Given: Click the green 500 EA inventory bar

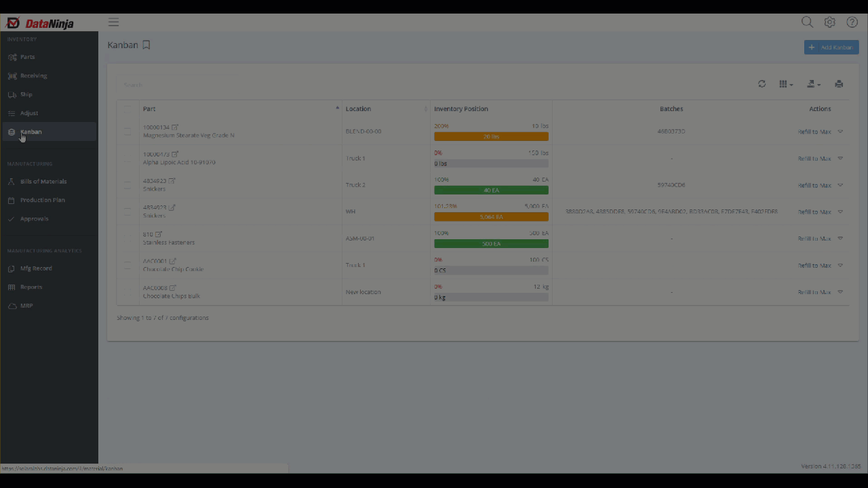Looking at the screenshot, I should click(x=491, y=243).
